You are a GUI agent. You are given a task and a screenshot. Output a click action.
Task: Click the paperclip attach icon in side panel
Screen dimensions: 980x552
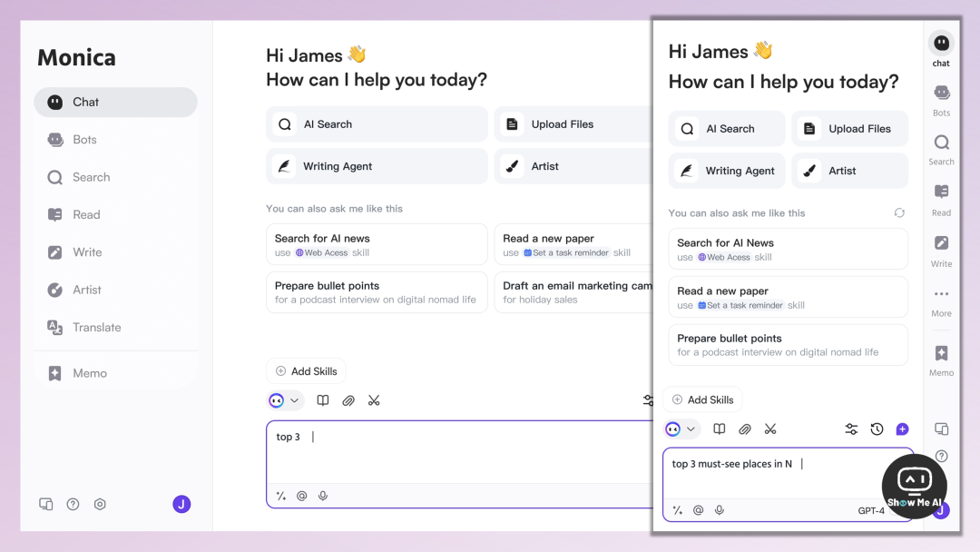(745, 429)
